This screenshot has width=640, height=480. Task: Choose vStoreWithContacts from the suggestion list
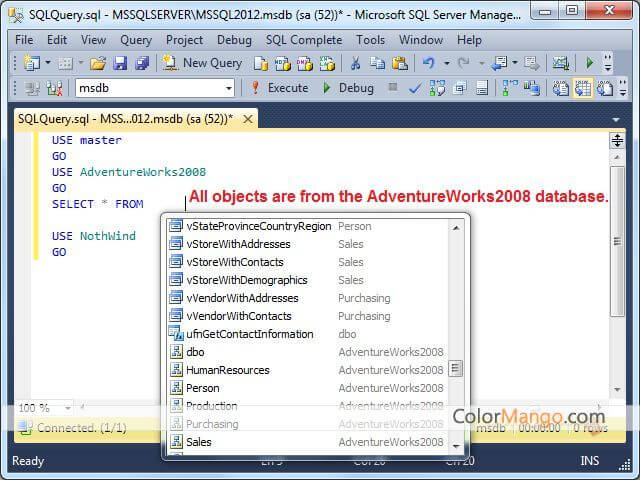[234, 262]
